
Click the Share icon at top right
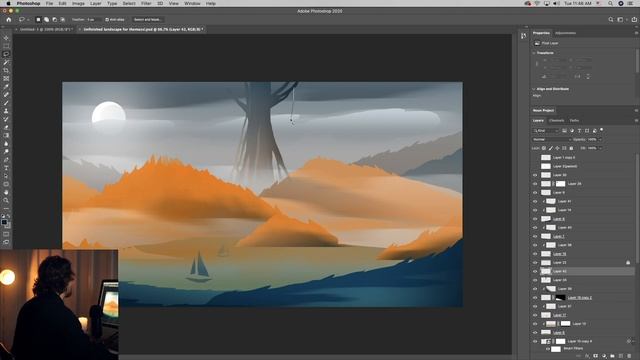click(634, 19)
